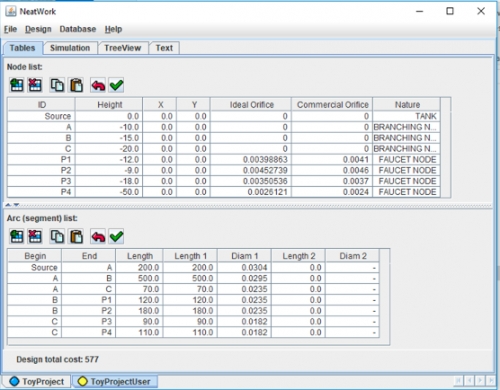Switch to the Simulation tab

pos(70,48)
